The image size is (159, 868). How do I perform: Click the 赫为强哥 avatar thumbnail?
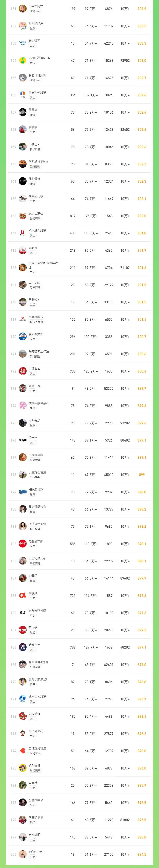pos(23,43)
